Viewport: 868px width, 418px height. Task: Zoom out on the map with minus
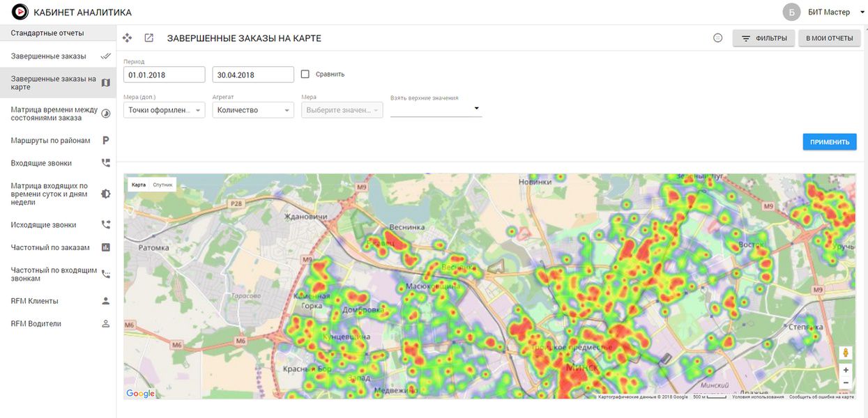pyautogui.click(x=846, y=382)
